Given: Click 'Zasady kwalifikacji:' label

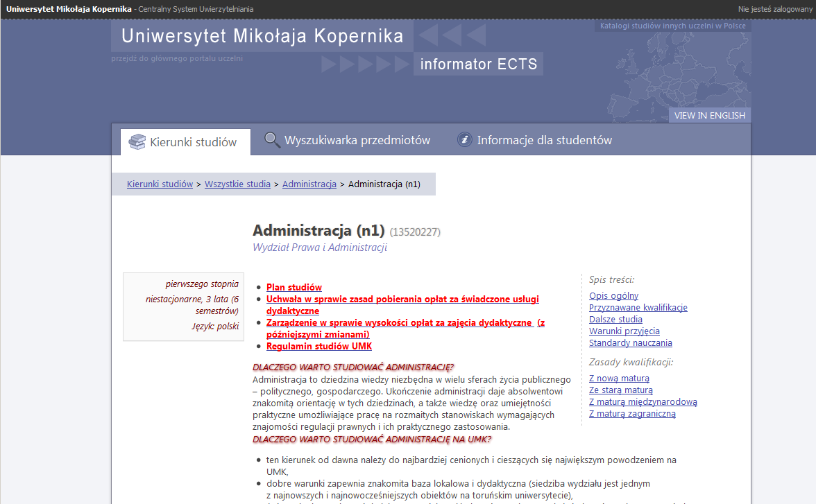Looking at the screenshot, I should click(631, 362).
